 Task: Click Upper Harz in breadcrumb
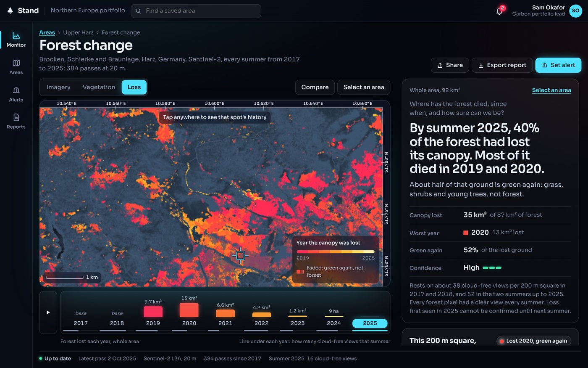78,32
